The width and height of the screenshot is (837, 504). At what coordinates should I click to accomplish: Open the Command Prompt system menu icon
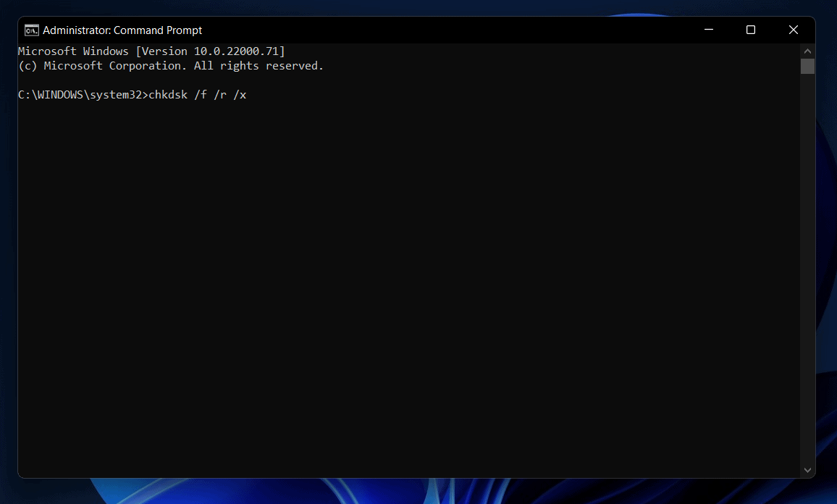point(32,30)
